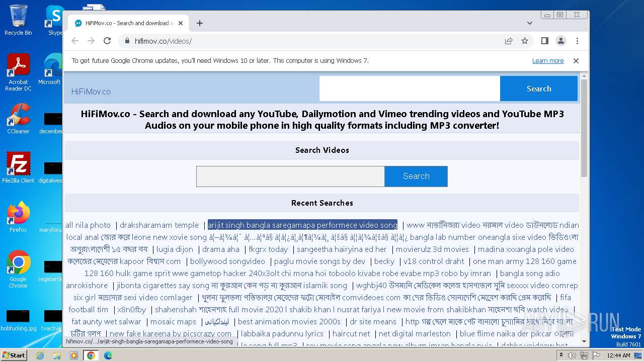Expand the tab search chevron
This screenshot has width=644, height=362.
click(x=530, y=23)
